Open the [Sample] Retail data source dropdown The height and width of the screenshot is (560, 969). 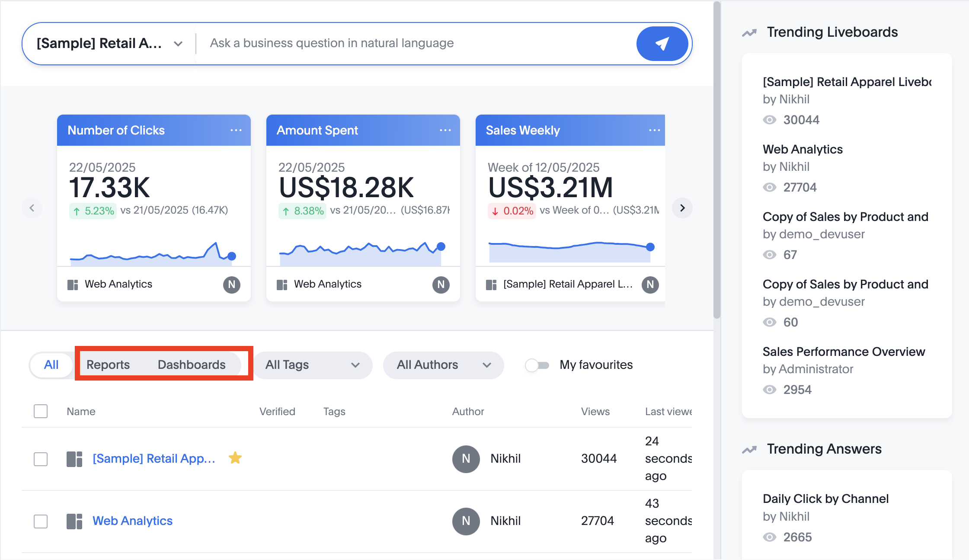tap(109, 44)
